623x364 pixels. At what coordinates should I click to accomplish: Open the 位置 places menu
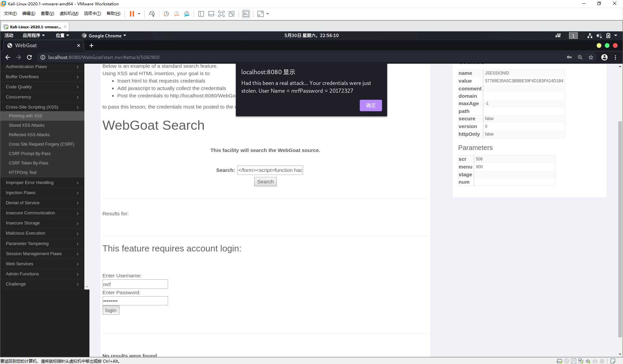[62, 35]
